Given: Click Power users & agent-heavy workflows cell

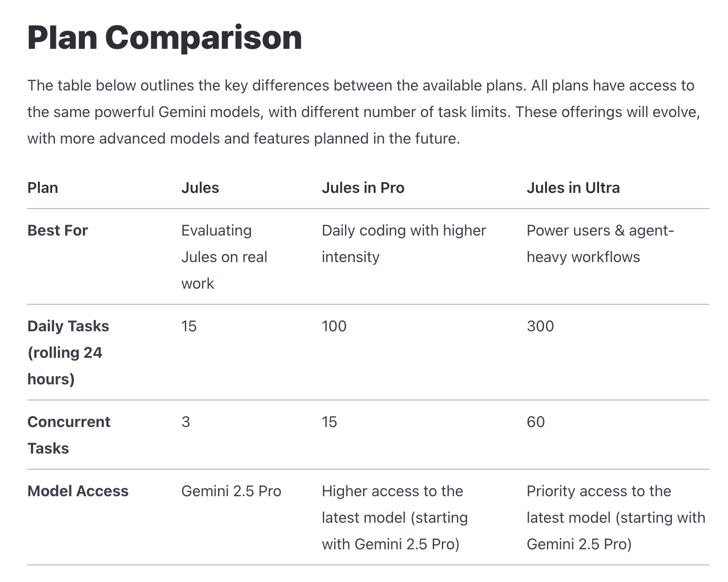Looking at the screenshot, I should click(x=600, y=244).
